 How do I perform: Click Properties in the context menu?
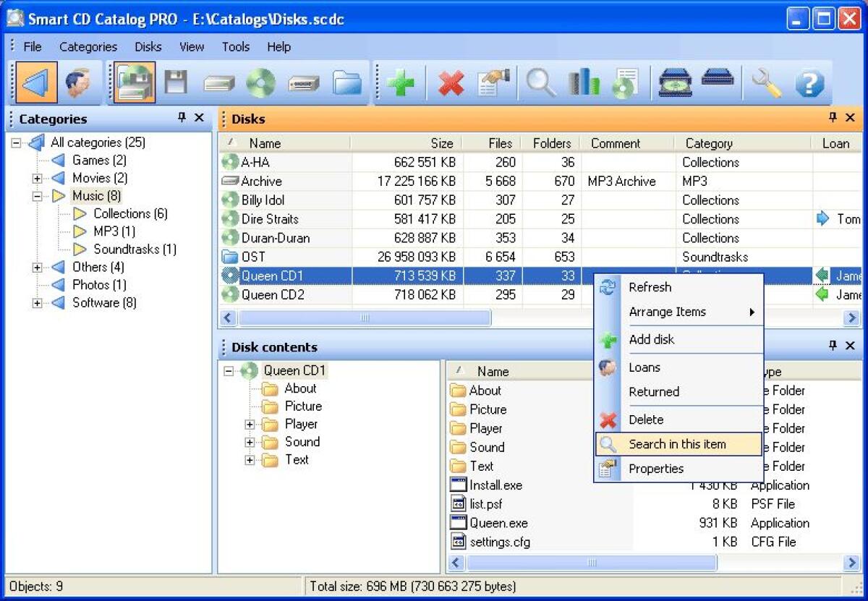click(x=656, y=469)
